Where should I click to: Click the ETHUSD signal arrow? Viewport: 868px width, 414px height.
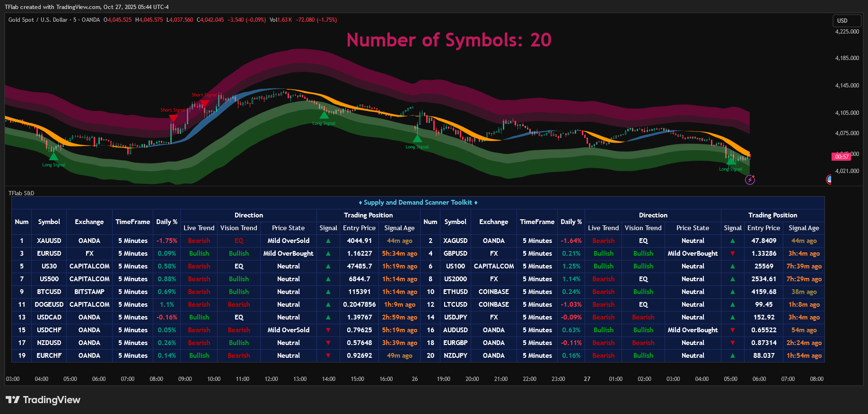[x=733, y=292]
